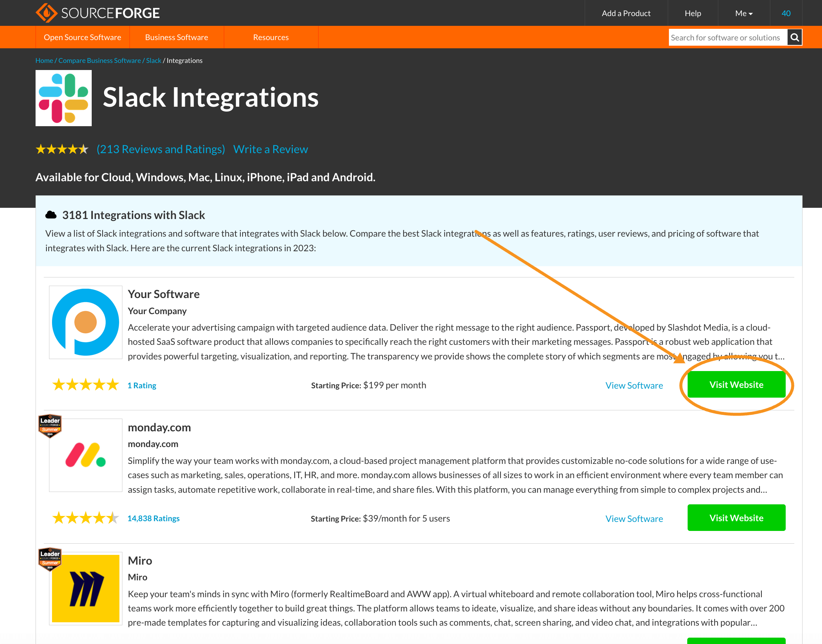Click the monday.com logo thumbnail
This screenshot has height=644, width=822.
click(x=86, y=455)
